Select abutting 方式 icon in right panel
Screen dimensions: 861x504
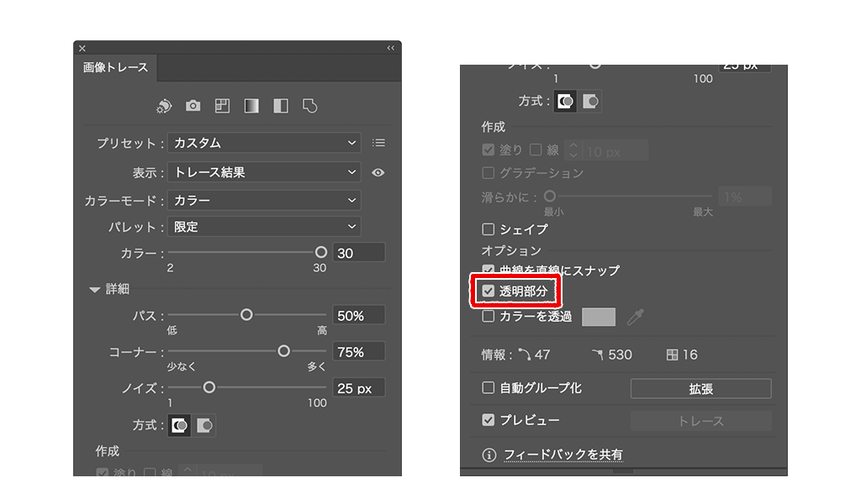point(565,102)
